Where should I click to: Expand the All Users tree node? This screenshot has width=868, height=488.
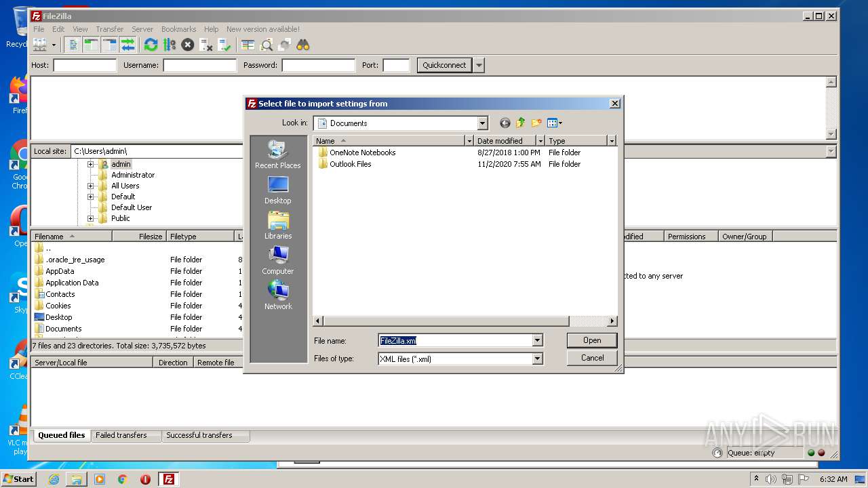tap(90, 186)
